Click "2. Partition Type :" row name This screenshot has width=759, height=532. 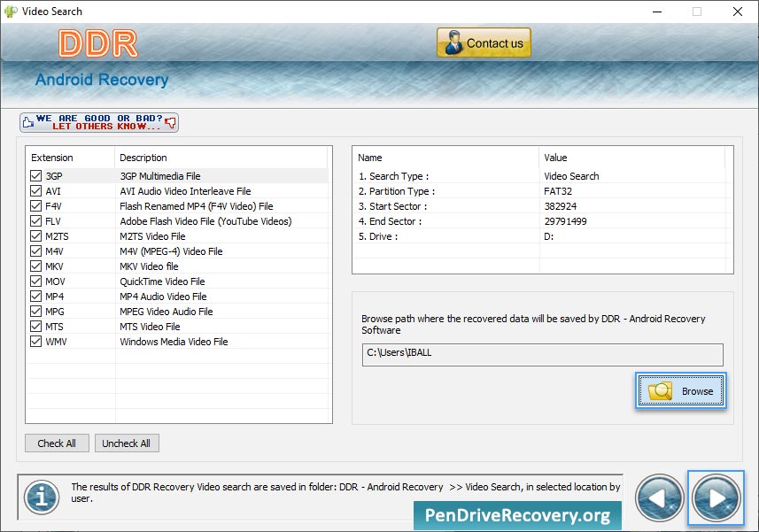coord(397,191)
